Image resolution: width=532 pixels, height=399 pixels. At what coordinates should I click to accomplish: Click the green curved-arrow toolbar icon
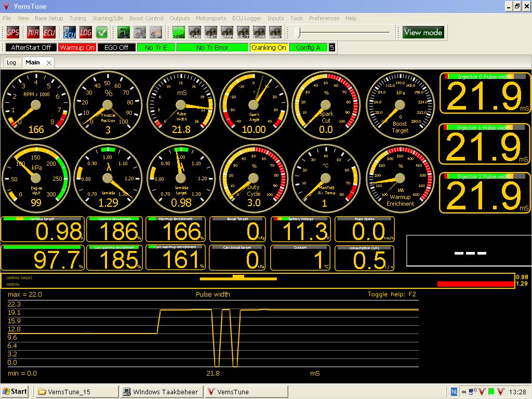[124, 33]
